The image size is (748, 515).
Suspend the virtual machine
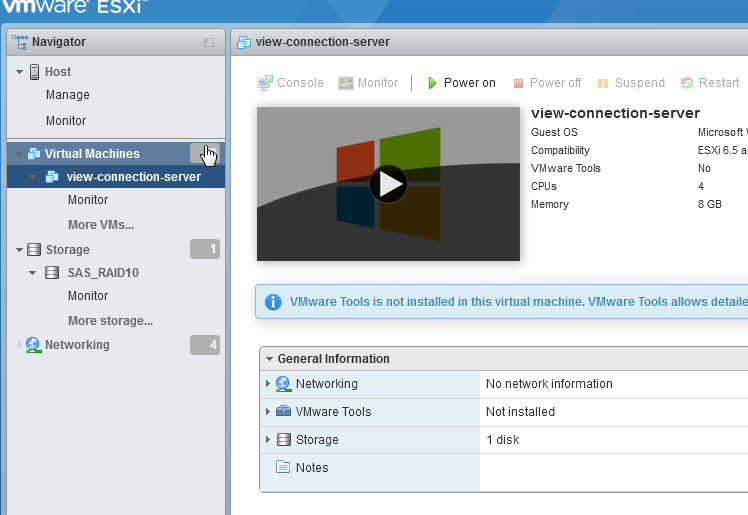coord(631,83)
